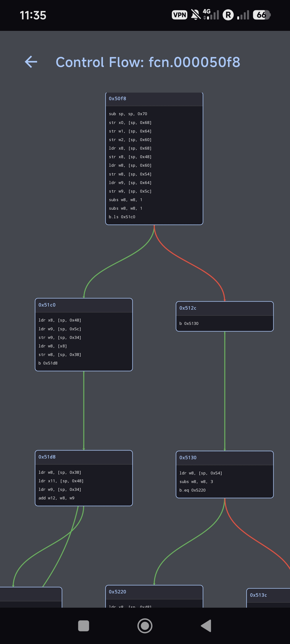
Task: Select node header 0x51c0
Action: (x=84, y=305)
